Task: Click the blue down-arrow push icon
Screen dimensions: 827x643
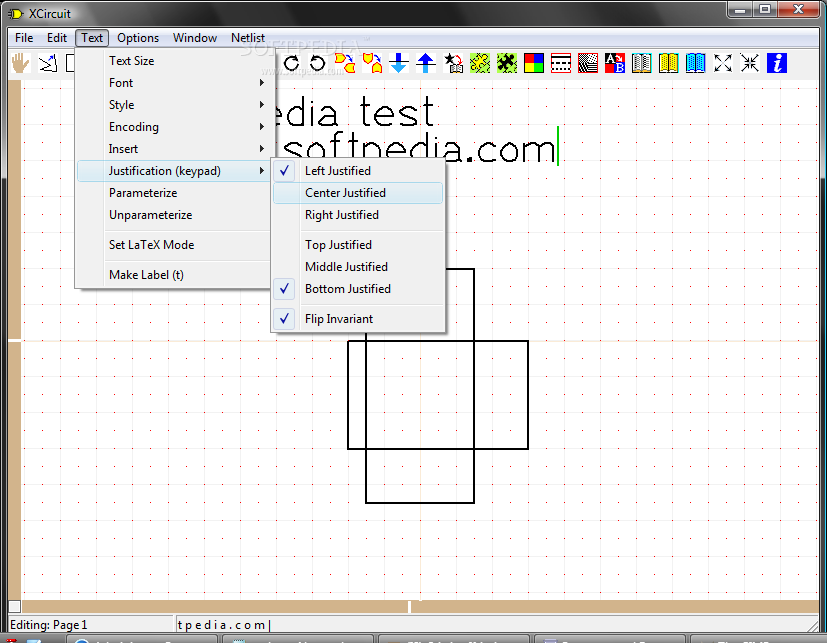Action: (399, 63)
